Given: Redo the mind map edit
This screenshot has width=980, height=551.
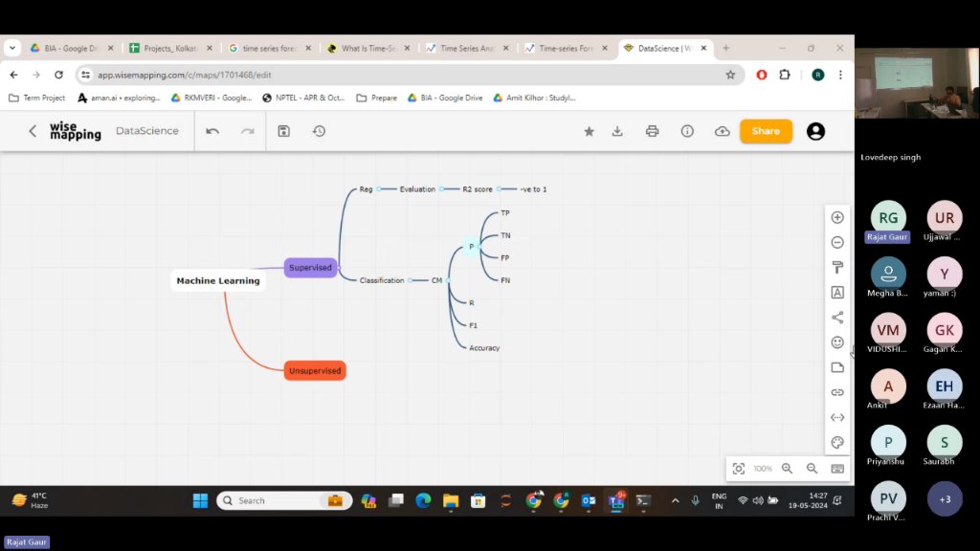Looking at the screenshot, I should coord(248,131).
